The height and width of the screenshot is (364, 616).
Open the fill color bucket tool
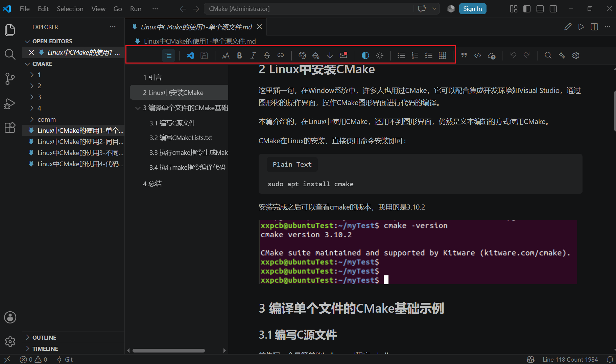(316, 55)
